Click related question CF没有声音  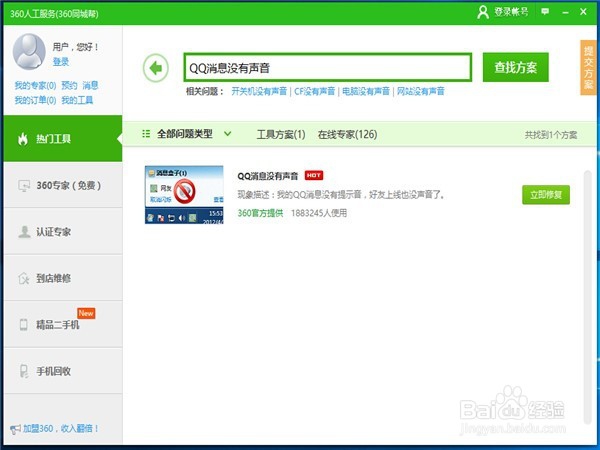click(315, 91)
